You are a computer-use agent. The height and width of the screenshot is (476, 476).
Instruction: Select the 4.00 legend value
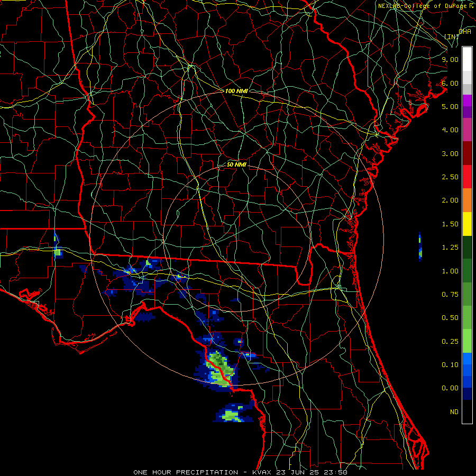[450, 130]
